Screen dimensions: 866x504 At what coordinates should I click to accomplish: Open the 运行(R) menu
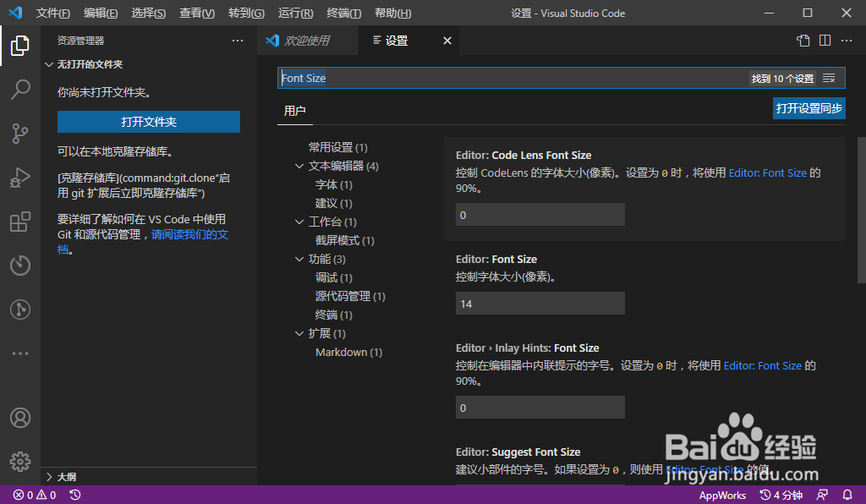pyautogui.click(x=295, y=13)
